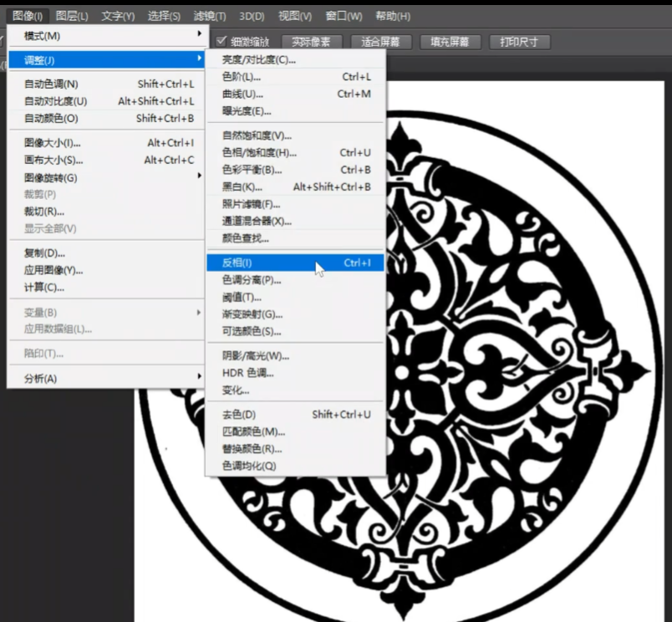Open 色调分离(P)... adjustment
Viewport: 672px width, 622px height.
(x=295, y=280)
